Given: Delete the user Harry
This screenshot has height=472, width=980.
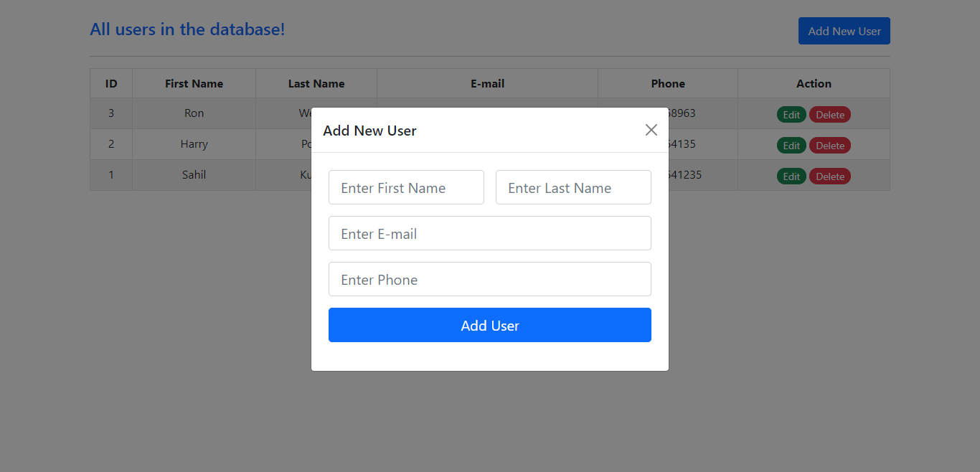Looking at the screenshot, I should pyautogui.click(x=830, y=145).
